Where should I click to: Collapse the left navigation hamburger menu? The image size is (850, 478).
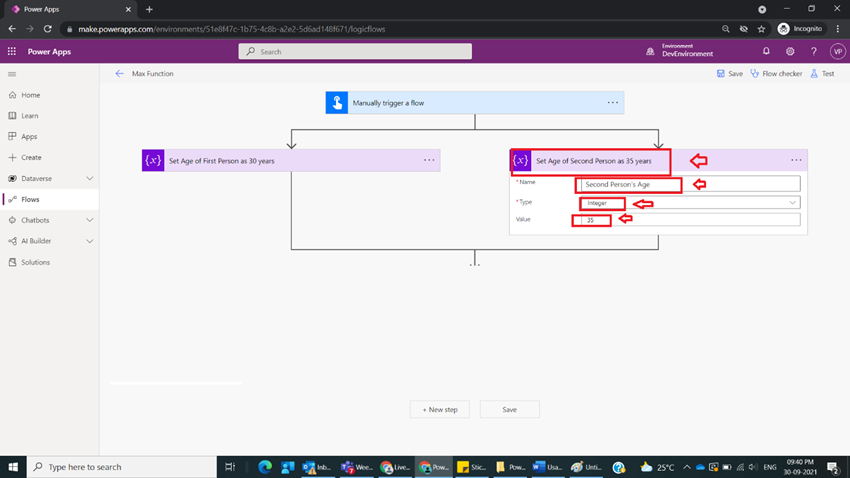click(12, 74)
